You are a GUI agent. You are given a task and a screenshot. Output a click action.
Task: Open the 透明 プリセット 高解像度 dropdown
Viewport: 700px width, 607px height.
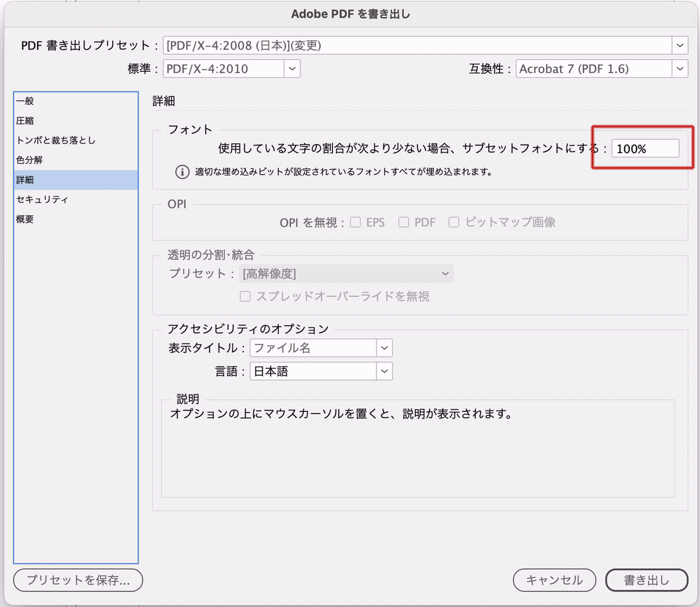coord(445,274)
